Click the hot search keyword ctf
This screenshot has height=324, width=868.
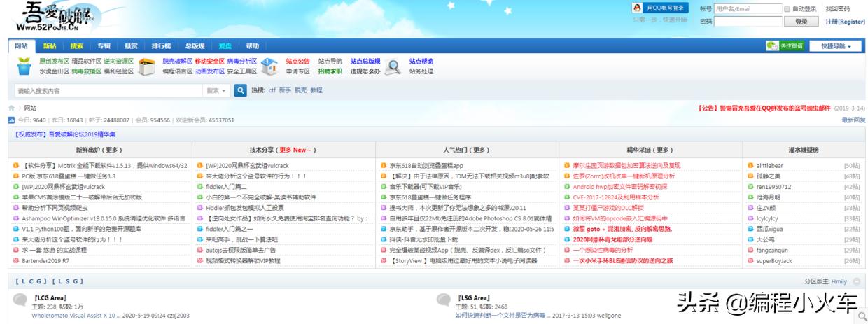coord(272,90)
